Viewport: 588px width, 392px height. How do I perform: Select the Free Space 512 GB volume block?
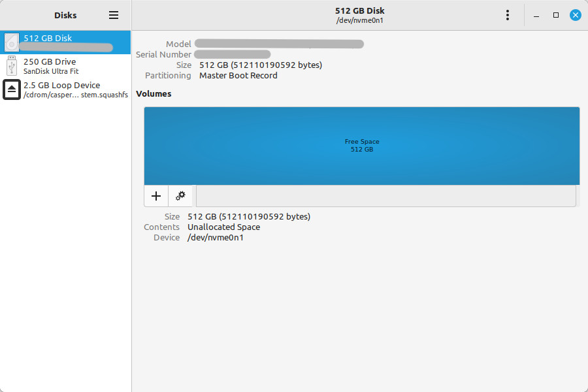tap(362, 146)
